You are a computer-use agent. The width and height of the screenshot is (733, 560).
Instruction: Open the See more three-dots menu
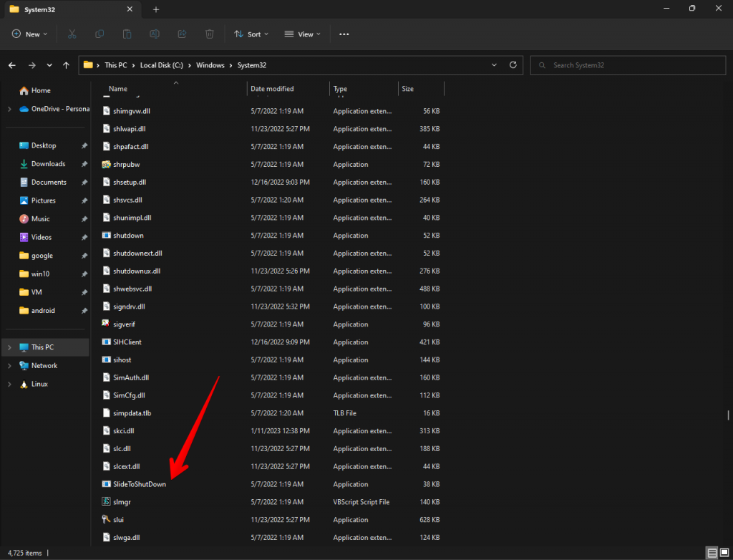(x=344, y=34)
